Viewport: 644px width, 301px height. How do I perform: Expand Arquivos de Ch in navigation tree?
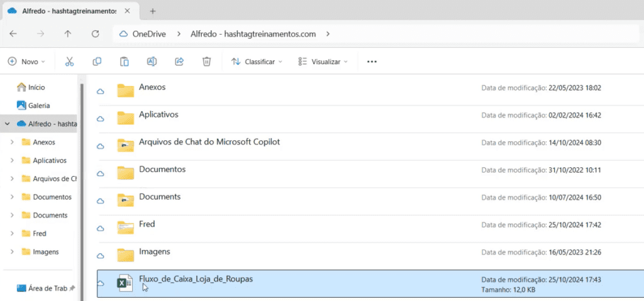tap(13, 178)
